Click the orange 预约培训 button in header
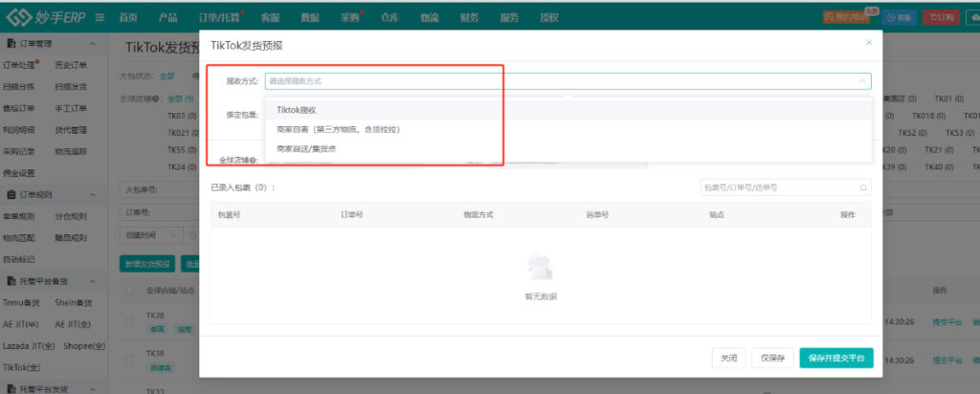Viewport: 980px width, 394px height. tap(848, 17)
